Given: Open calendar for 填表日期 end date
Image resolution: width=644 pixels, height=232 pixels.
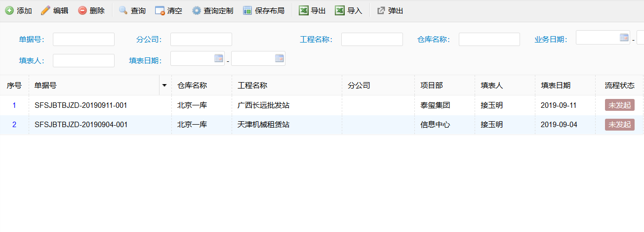Looking at the screenshot, I should coord(280,58).
